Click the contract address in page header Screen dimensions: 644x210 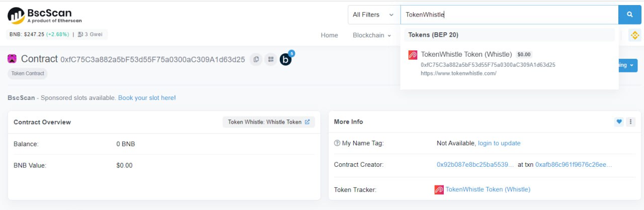pyautogui.click(x=152, y=59)
